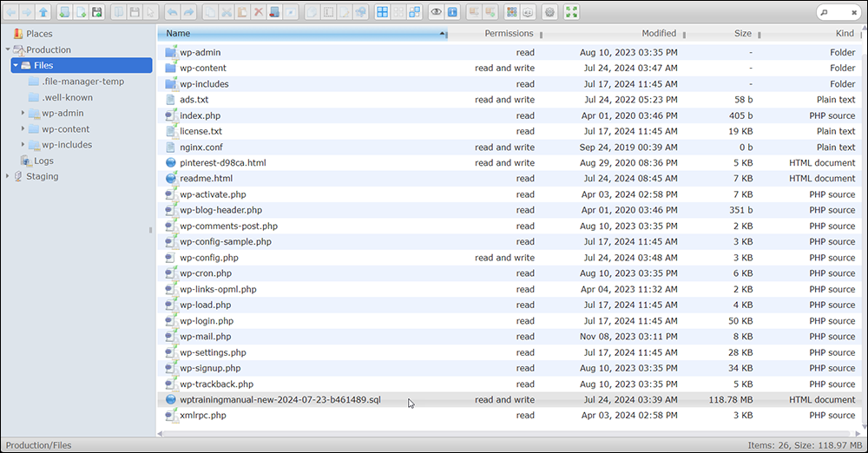The image size is (868, 453).
Task: Select the ads.txt file
Action: tap(510, 100)
